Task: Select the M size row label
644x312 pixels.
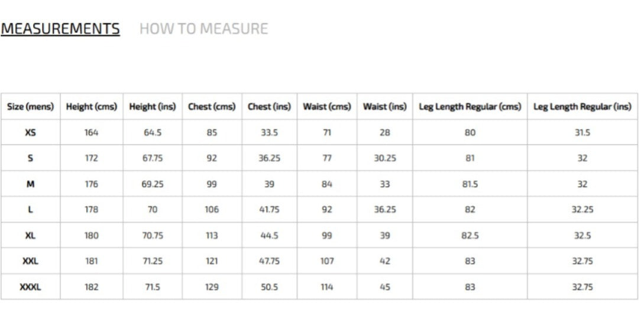Action: tap(30, 184)
